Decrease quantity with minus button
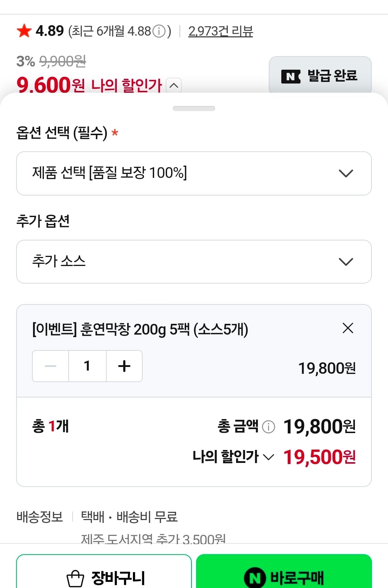Screen dimensions: 388x588 51,366
